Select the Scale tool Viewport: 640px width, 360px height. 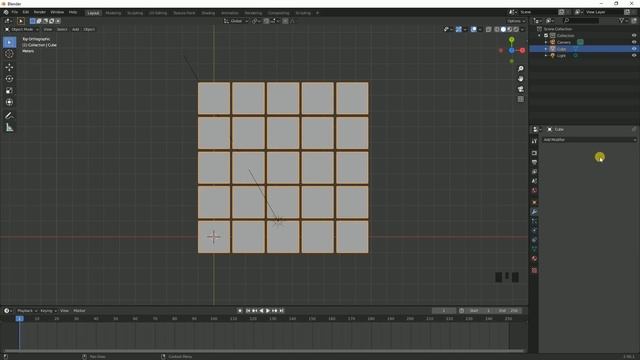click(x=9, y=91)
